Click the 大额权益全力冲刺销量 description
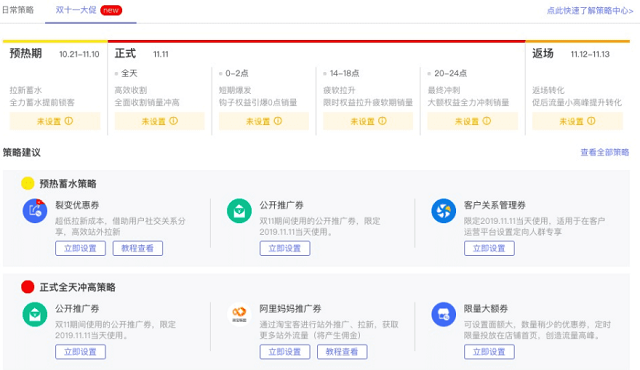The height and width of the screenshot is (370, 640). [x=468, y=102]
